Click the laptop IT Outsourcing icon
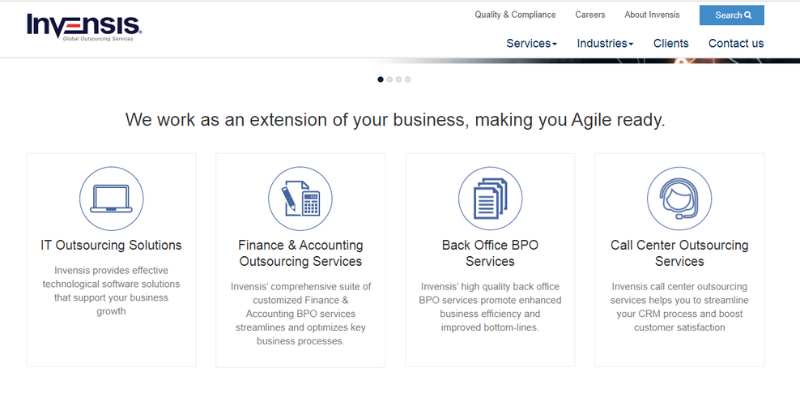 point(111,199)
